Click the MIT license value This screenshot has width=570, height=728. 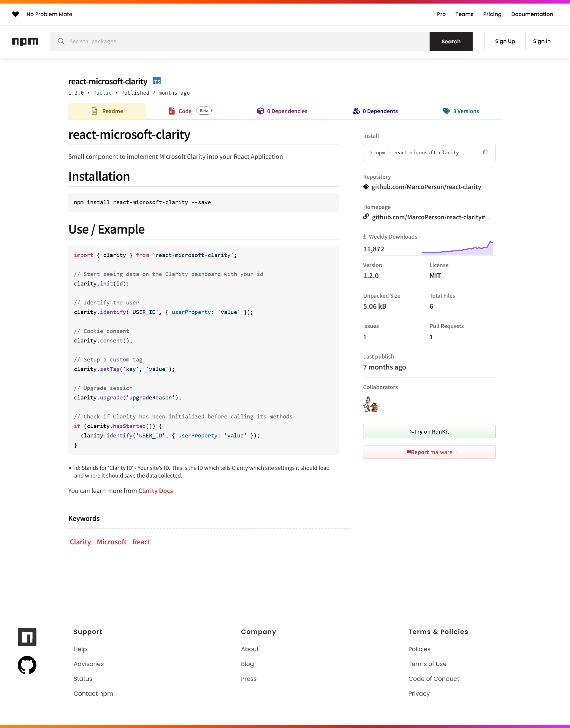point(435,276)
